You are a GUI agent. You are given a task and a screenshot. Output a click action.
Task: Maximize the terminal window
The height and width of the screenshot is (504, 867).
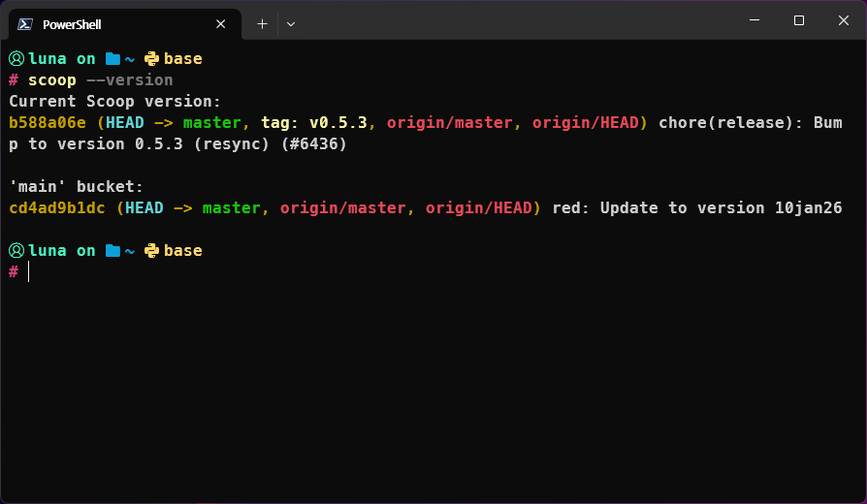(799, 20)
